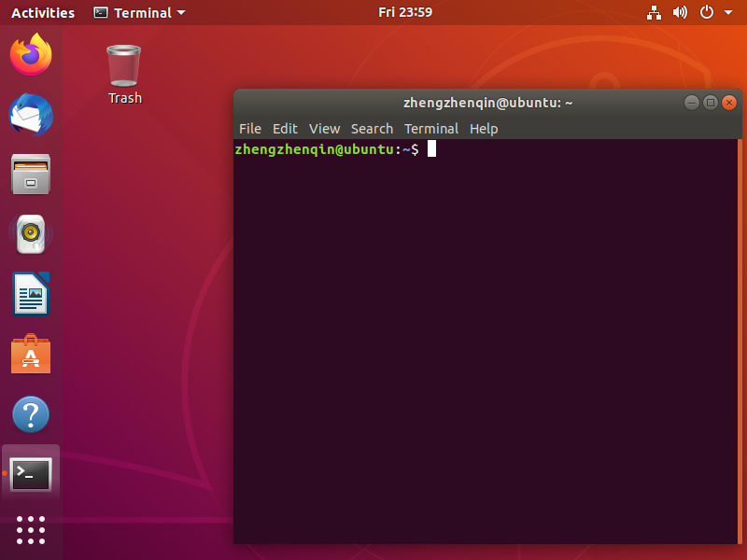
Task: Open the Files manager dock icon
Action: pyautogui.click(x=31, y=175)
